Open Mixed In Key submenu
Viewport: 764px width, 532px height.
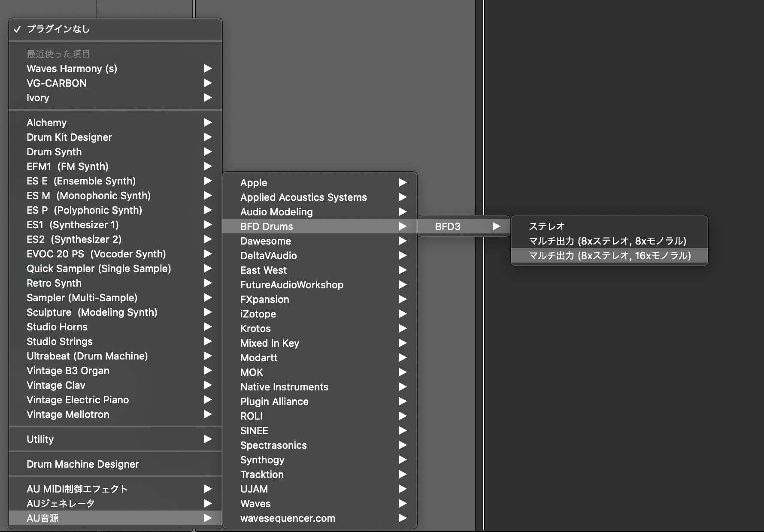pos(320,343)
